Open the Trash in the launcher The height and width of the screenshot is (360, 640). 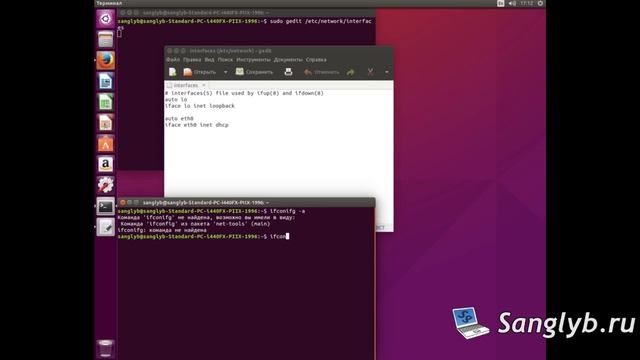105,348
